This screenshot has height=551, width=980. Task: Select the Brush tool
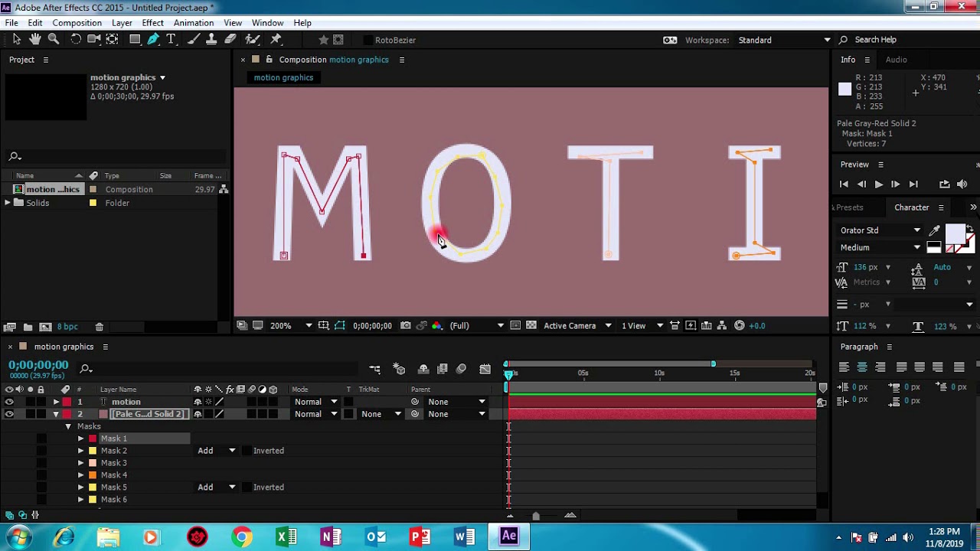194,40
